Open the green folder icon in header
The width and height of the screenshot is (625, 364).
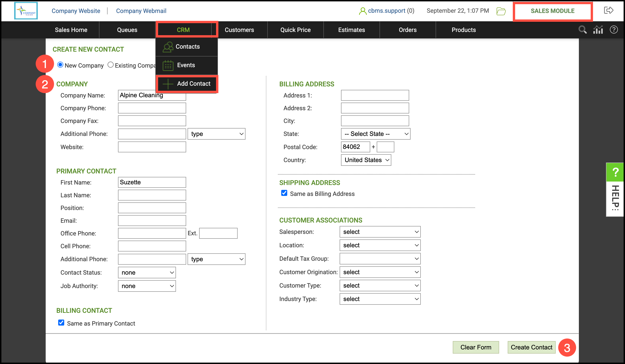[501, 11]
